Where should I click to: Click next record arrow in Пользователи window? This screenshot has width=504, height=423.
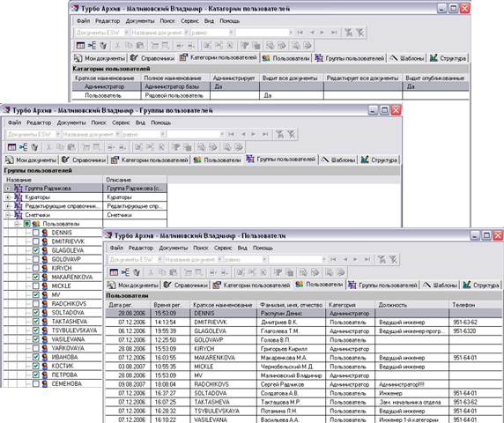(x=355, y=259)
